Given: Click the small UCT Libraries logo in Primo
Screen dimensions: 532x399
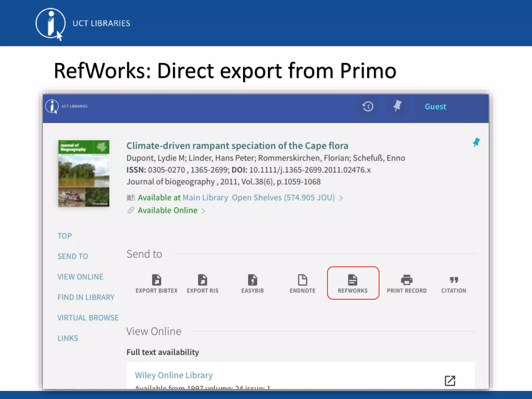Looking at the screenshot, I should [66, 107].
